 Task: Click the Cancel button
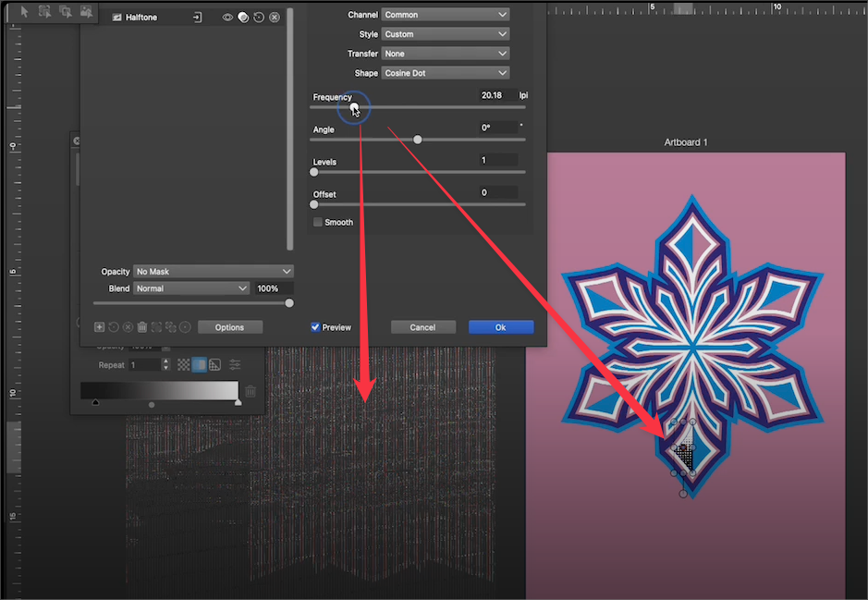(422, 327)
